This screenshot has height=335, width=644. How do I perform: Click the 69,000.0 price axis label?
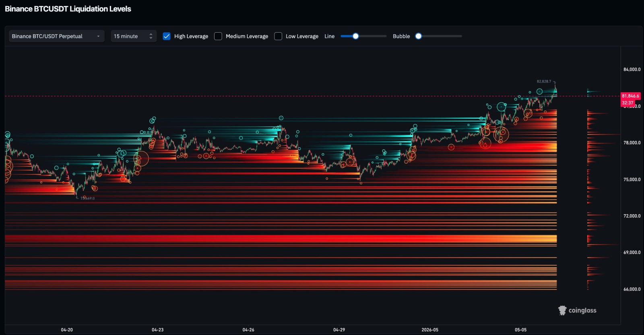point(632,252)
